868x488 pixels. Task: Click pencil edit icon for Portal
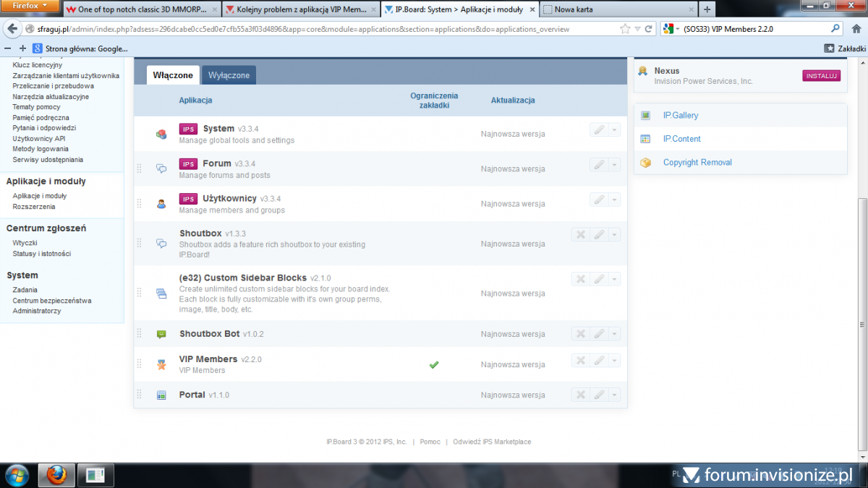coord(598,395)
